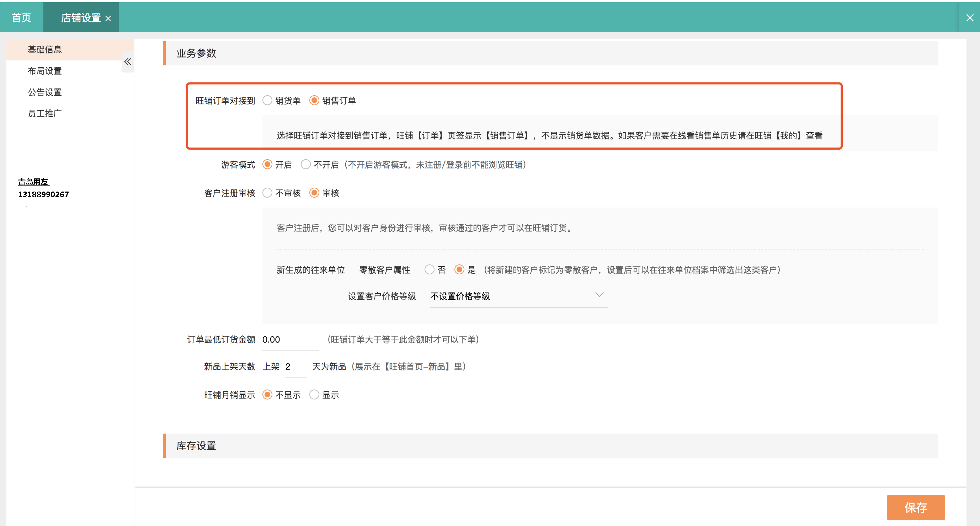Click the top-right close X icon
980x526 pixels.
point(970,17)
